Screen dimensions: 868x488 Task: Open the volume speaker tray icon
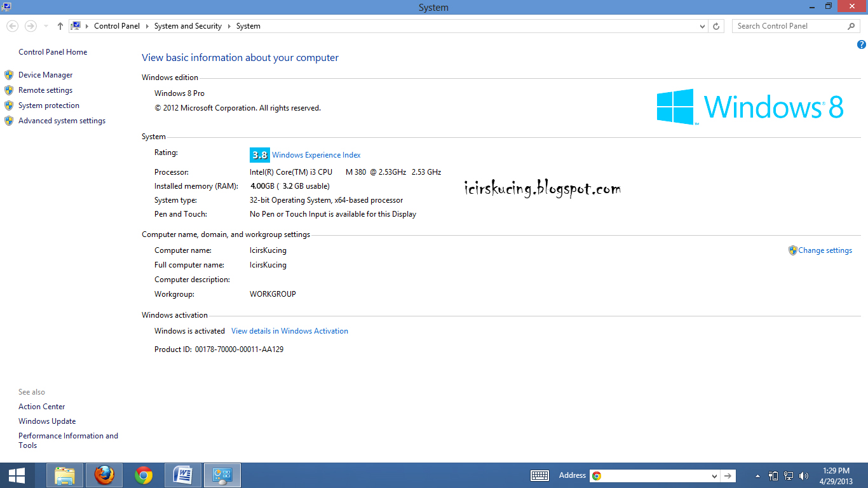pos(804,475)
